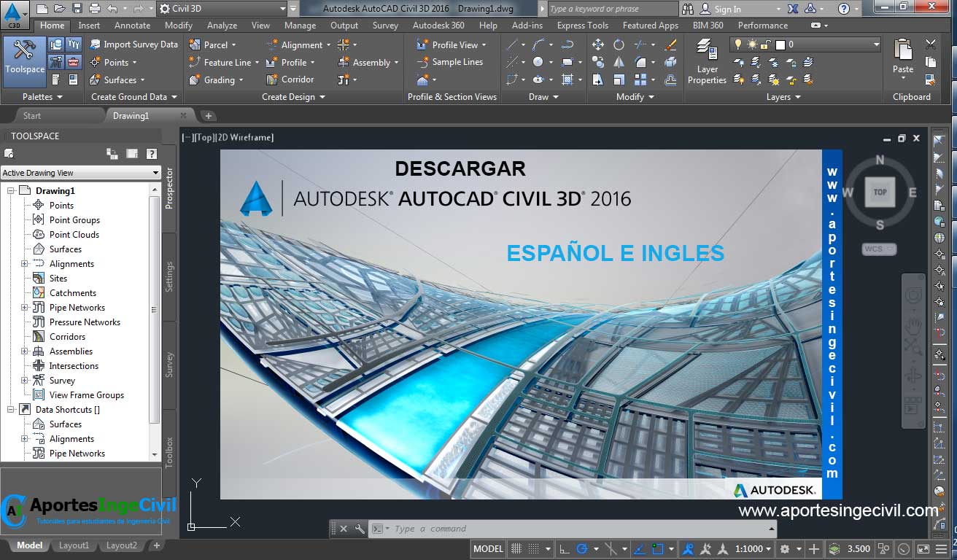Select the Rotate tool in Modify

point(619,44)
